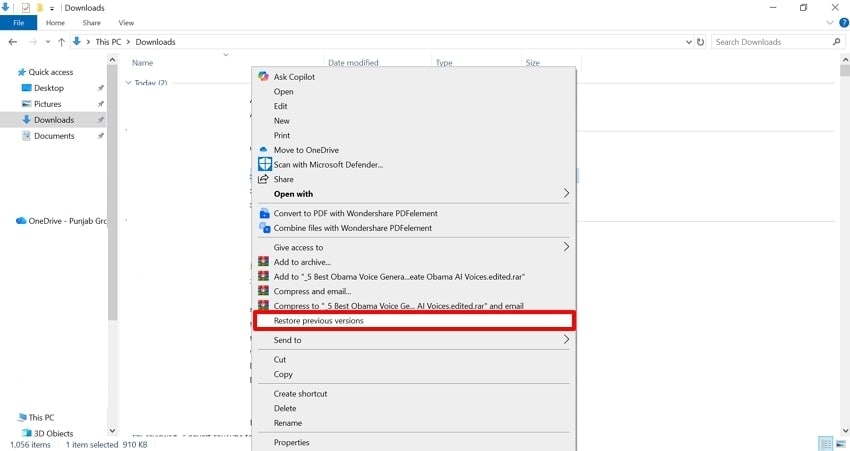Switch to details view icon

pos(826,444)
